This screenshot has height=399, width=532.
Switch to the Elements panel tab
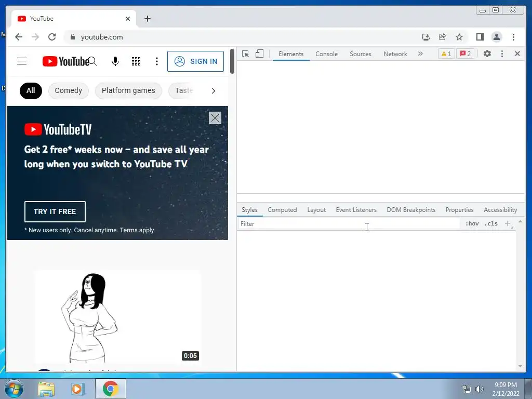291,54
